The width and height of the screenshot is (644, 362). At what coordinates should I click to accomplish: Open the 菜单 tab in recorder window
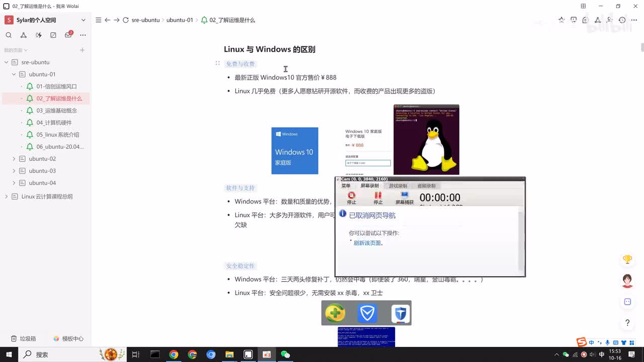(x=346, y=186)
